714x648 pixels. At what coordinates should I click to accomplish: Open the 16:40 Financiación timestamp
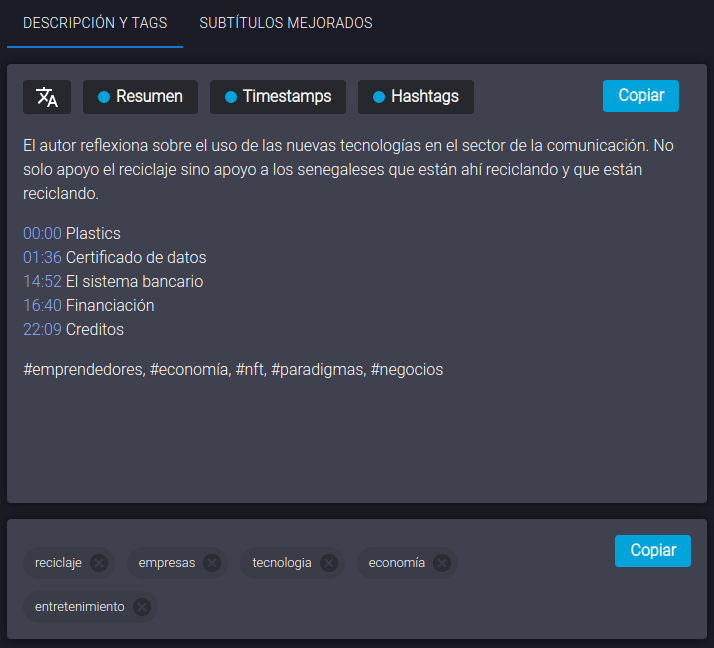42,306
